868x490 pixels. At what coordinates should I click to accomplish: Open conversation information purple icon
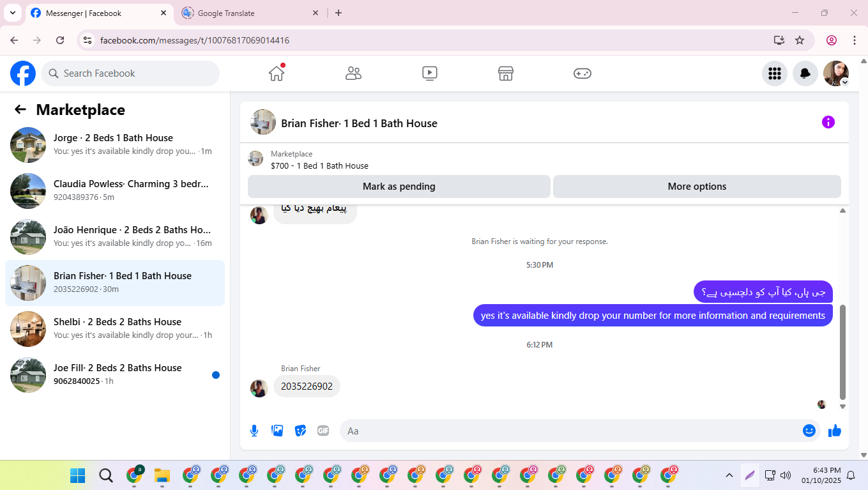click(828, 122)
